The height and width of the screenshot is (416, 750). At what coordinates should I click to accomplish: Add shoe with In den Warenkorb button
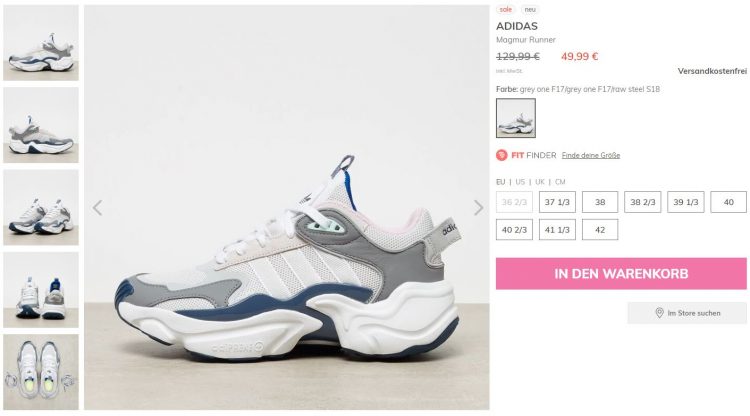pos(621,274)
